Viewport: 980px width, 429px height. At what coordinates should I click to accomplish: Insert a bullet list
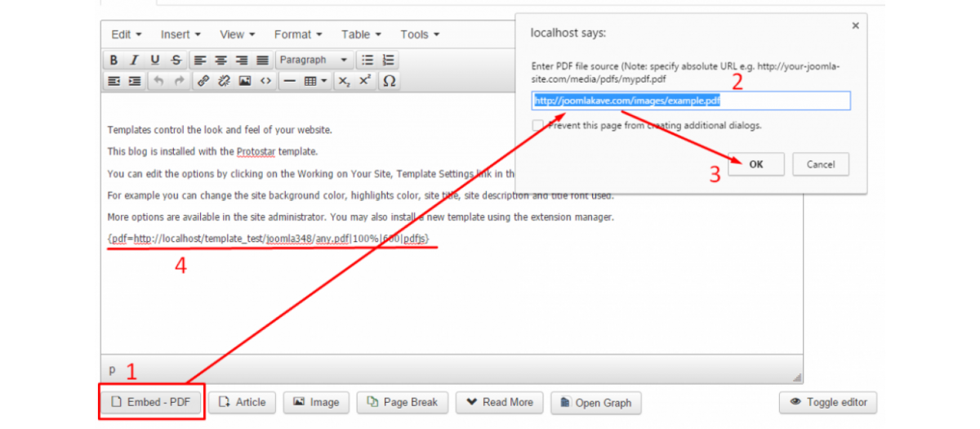coord(367,60)
